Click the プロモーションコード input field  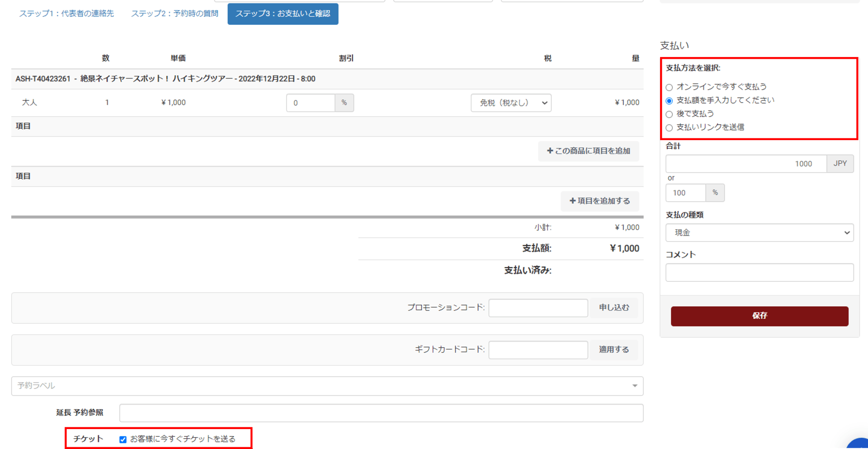click(538, 308)
